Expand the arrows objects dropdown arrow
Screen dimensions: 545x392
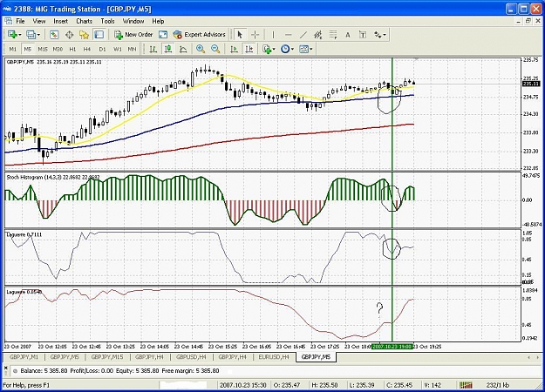(x=385, y=35)
